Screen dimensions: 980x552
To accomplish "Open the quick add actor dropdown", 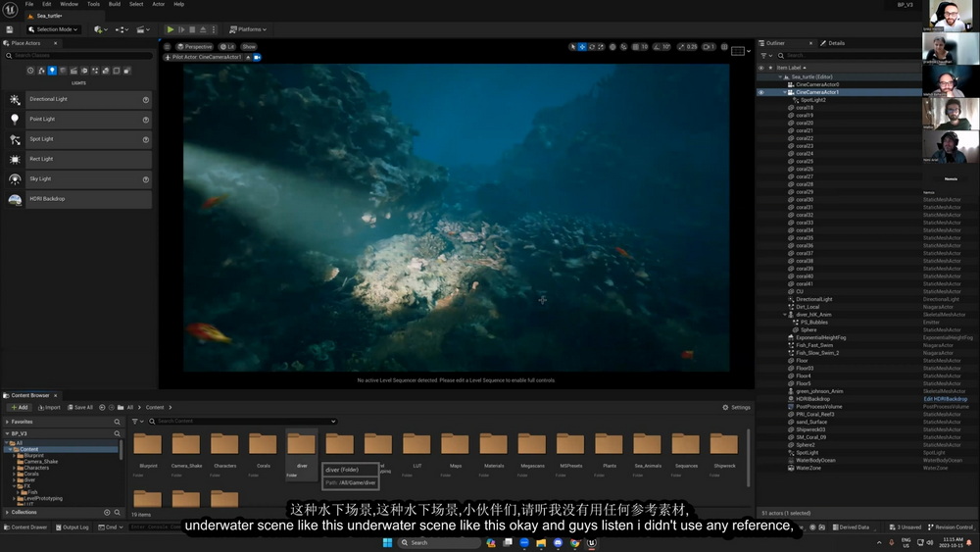I will [x=100, y=29].
